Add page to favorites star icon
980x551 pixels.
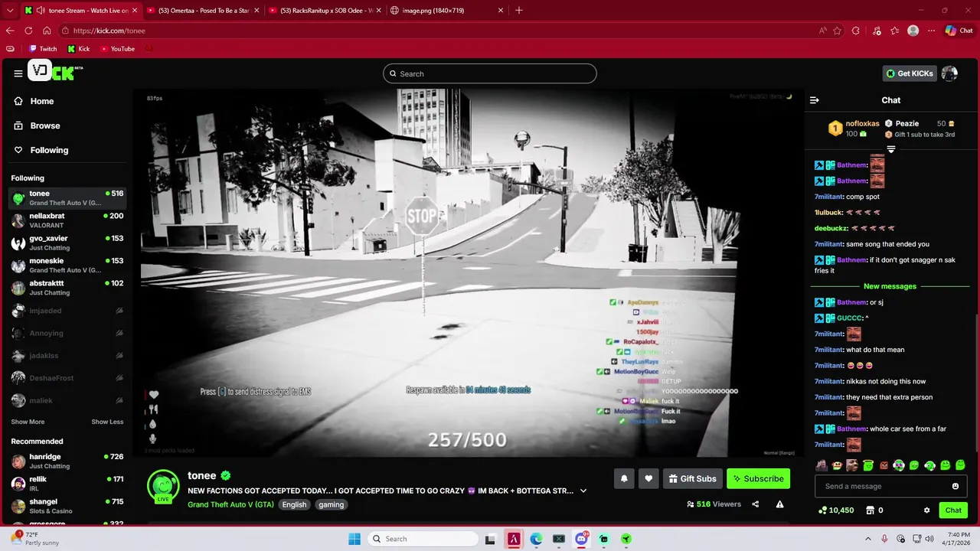837,31
